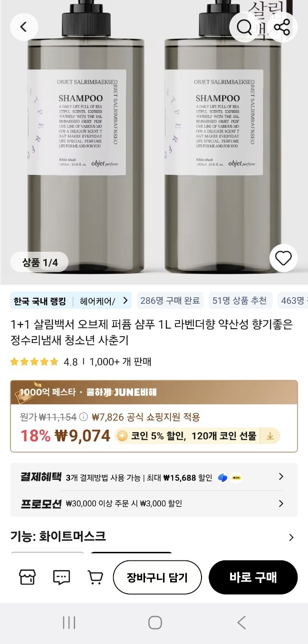308x644 pixels.
Task: Expand the 결제혜택 payment benefits row
Action: click(x=281, y=477)
